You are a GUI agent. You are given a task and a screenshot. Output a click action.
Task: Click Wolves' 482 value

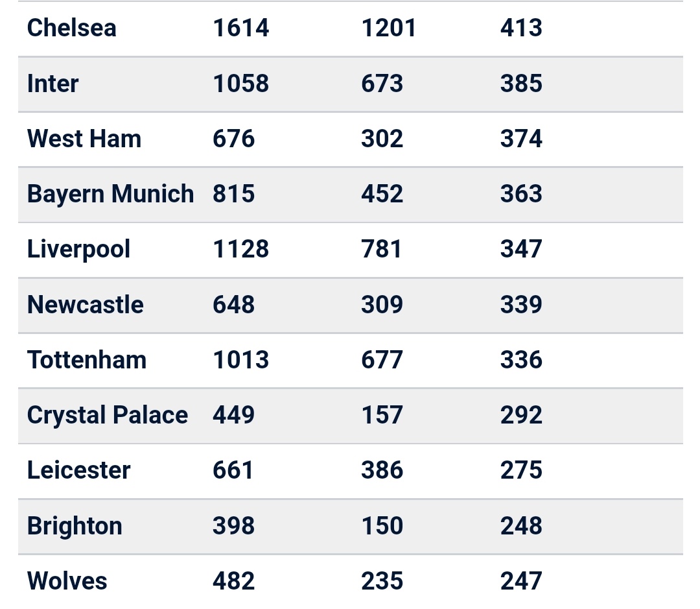[x=233, y=581]
